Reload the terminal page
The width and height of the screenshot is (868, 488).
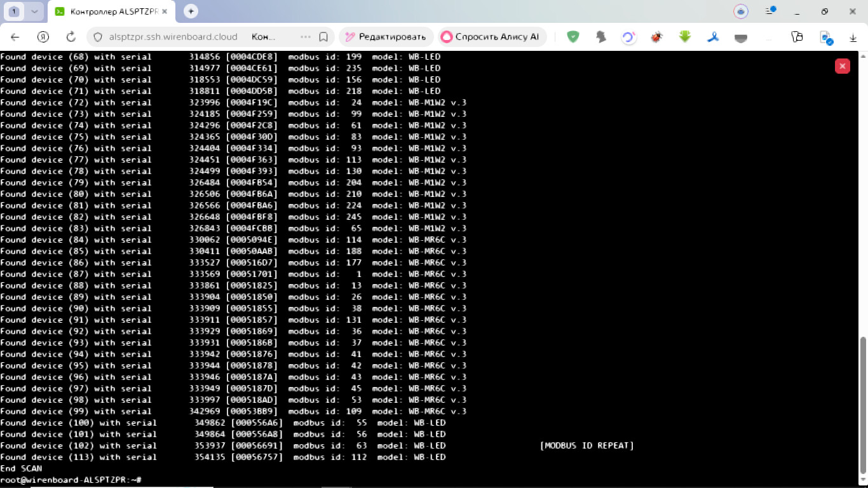pos(71,37)
